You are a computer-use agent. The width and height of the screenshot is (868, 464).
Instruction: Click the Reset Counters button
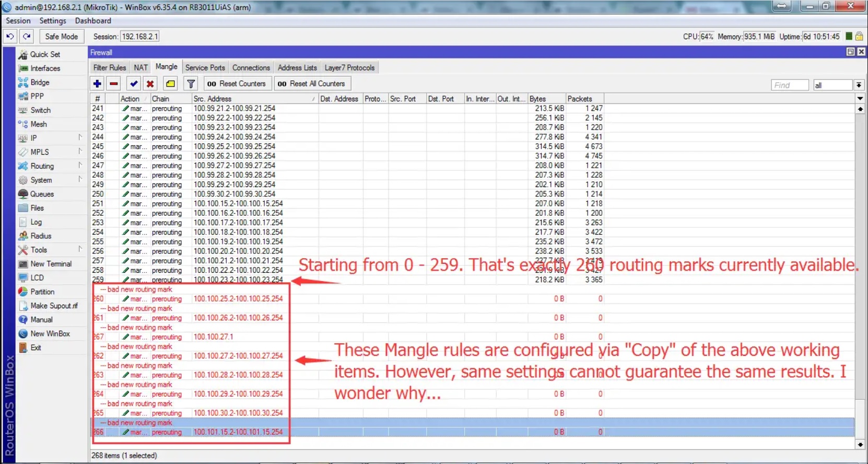click(237, 84)
